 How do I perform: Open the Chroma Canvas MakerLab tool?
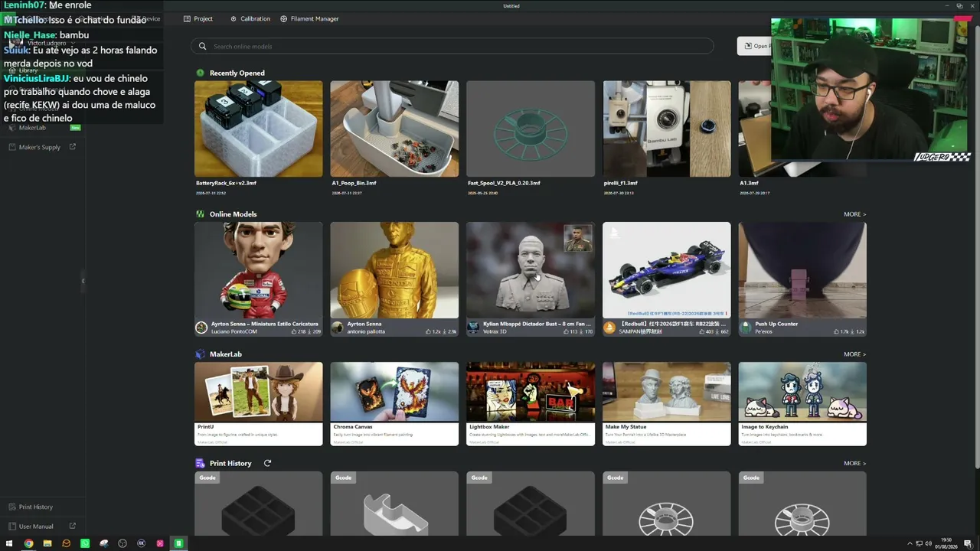tap(394, 404)
